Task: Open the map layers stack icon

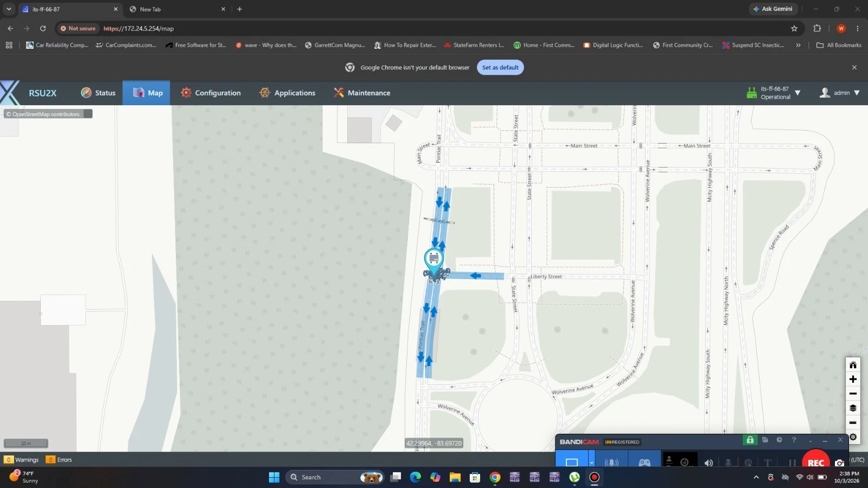Action: pyautogui.click(x=853, y=408)
